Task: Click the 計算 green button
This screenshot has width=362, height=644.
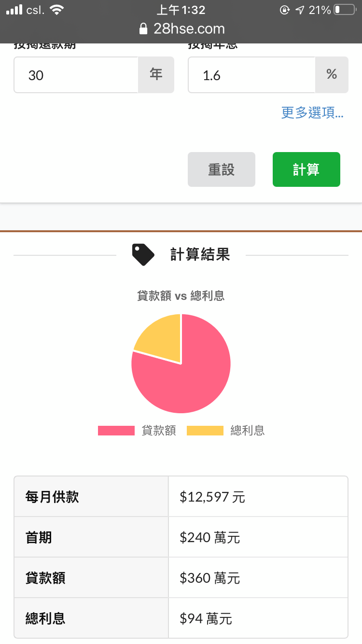Action: pos(306,169)
